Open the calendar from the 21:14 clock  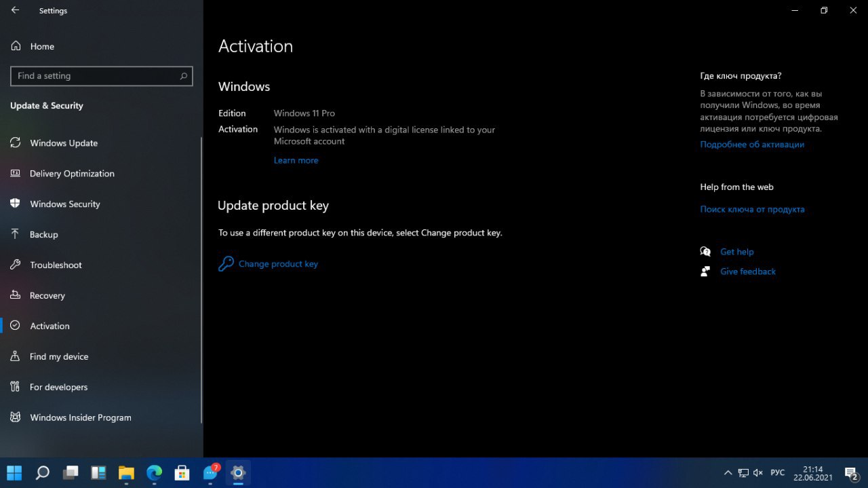click(x=813, y=472)
